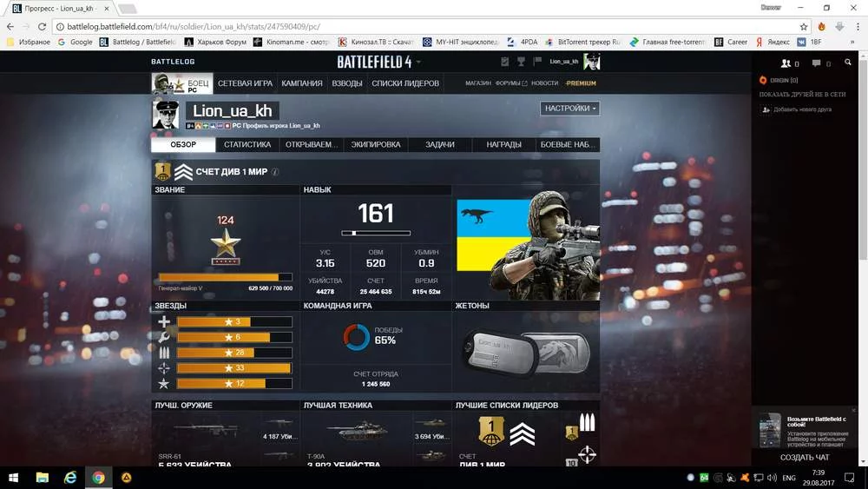Click the Support ammo icon in ЗВЕЗДЫ

coord(164,353)
